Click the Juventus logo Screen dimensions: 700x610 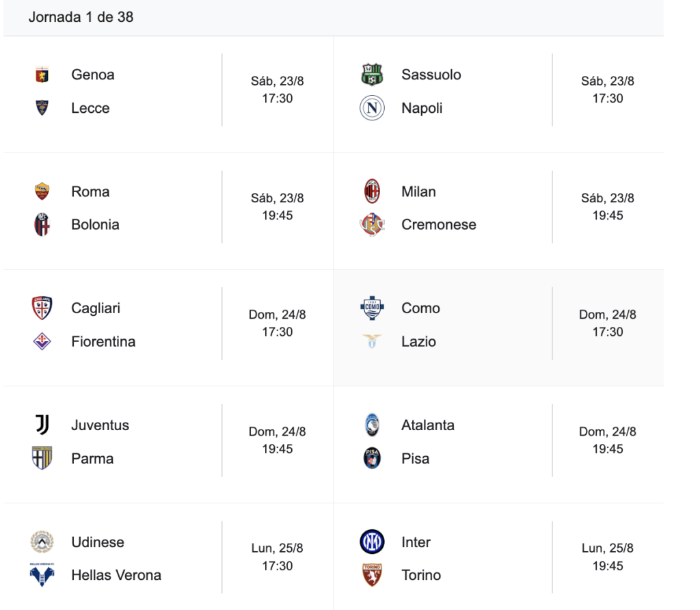pyautogui.click(x=42, y=425)
